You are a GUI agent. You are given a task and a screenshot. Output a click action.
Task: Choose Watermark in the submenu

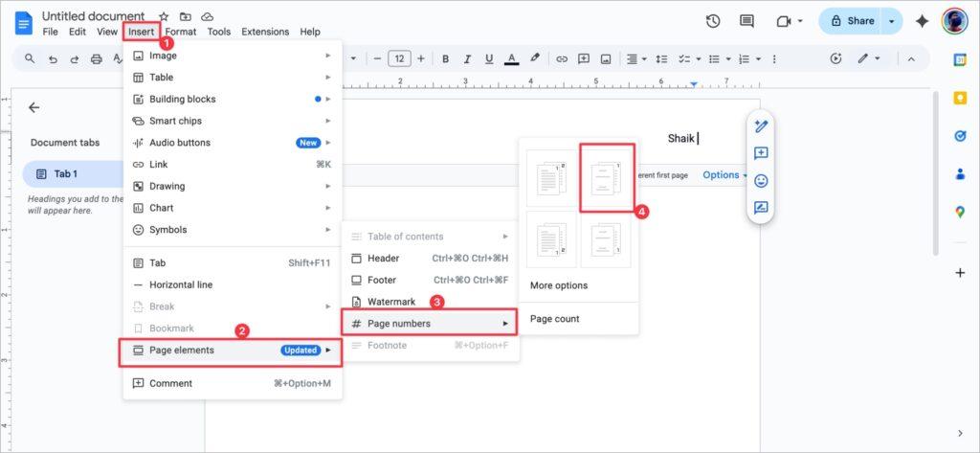coord(430,302)
